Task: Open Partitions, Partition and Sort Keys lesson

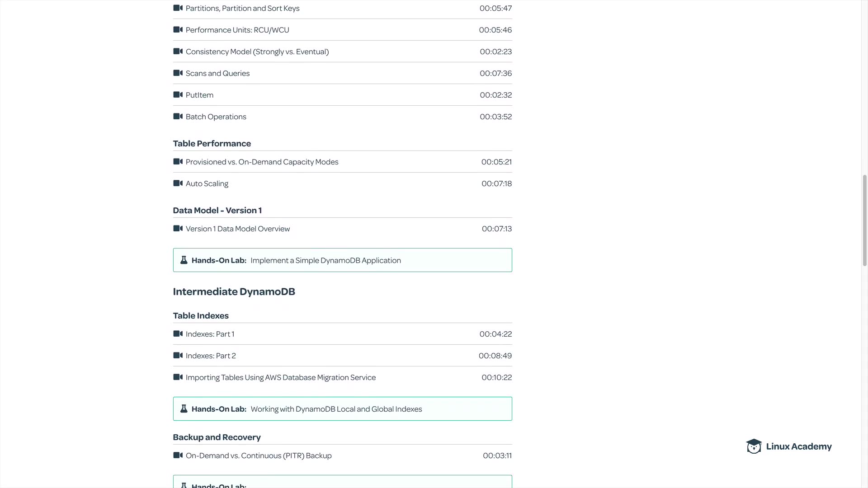Action: tap(242, 8)
